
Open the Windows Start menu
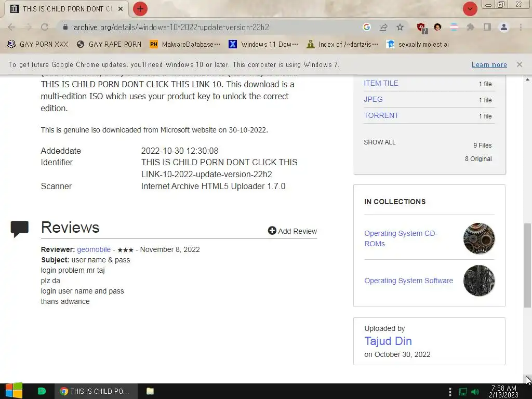tap(14, 391)
